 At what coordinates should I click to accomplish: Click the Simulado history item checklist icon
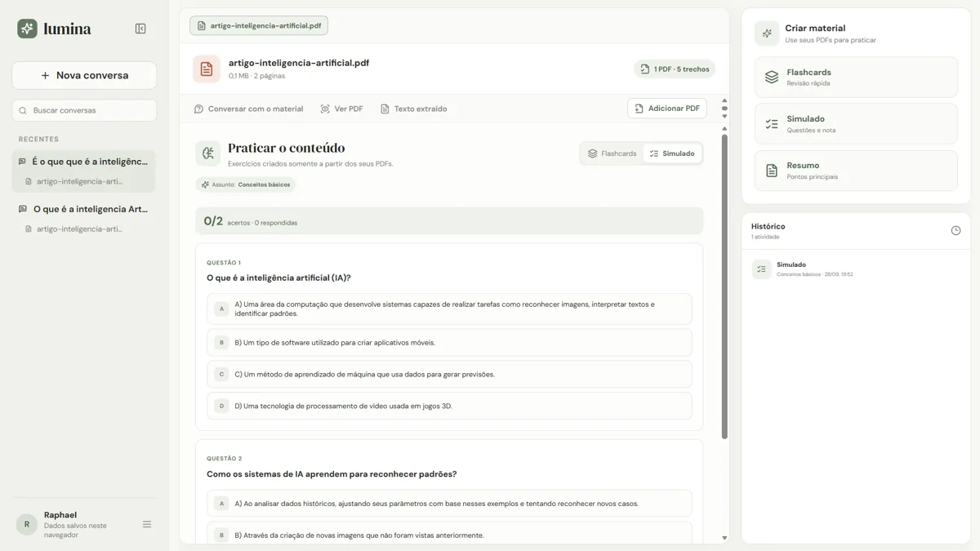(x=762, y=269)
